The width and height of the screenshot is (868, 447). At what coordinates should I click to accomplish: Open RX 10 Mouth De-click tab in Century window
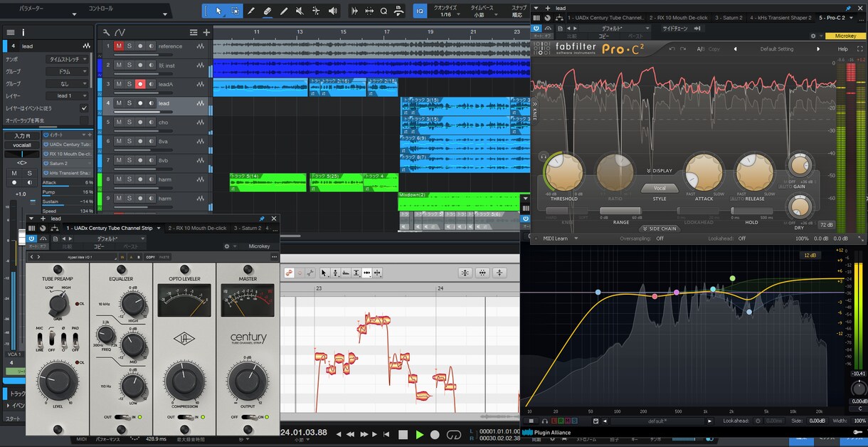(197, 228)
